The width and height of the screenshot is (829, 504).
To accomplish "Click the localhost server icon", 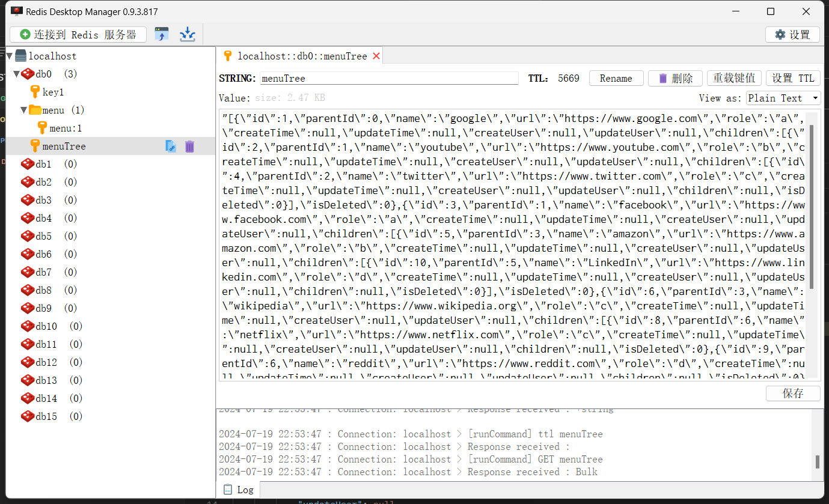I will [20, 56].
